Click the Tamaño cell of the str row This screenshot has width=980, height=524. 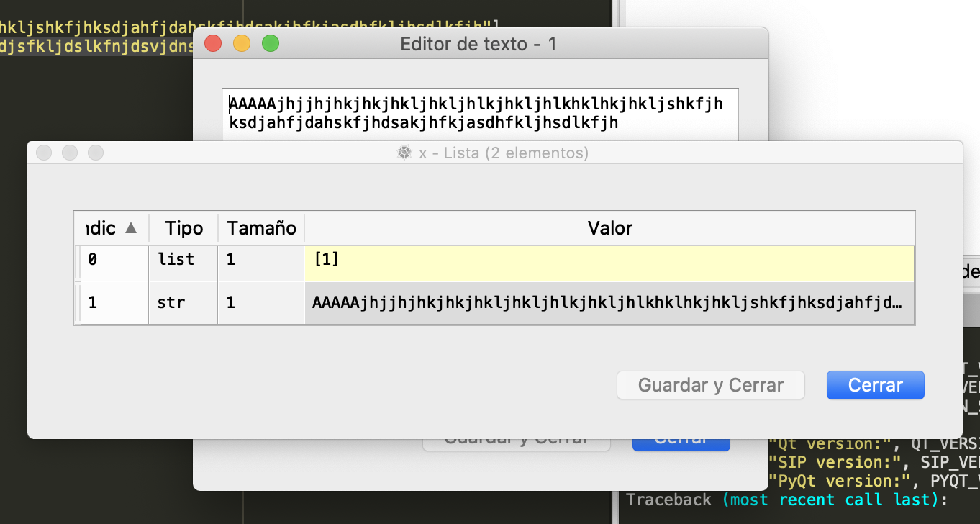click(261, 303)
